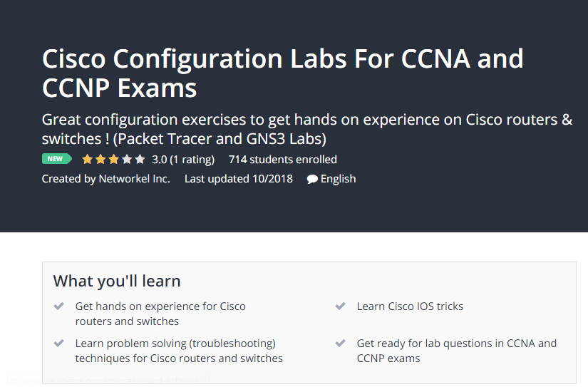Click checkmark beside 'Get hands on experience'
Image resolution: width=588 pixels, height=387 pixels.
[59, 306]
